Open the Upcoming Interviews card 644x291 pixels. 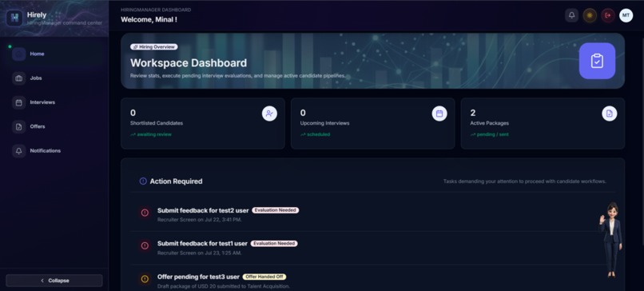[373, 123]
